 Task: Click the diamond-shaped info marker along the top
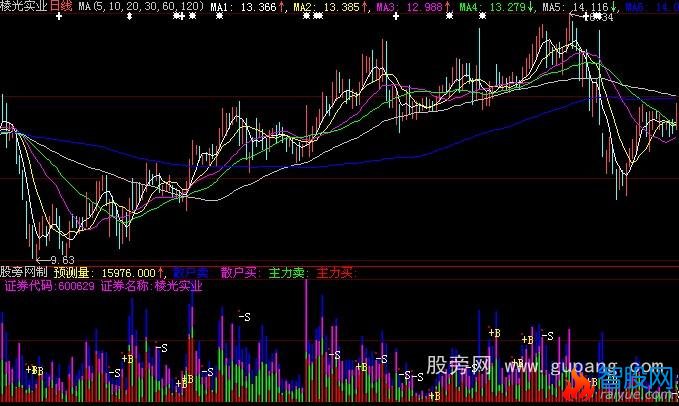click(x=129, y=16)
